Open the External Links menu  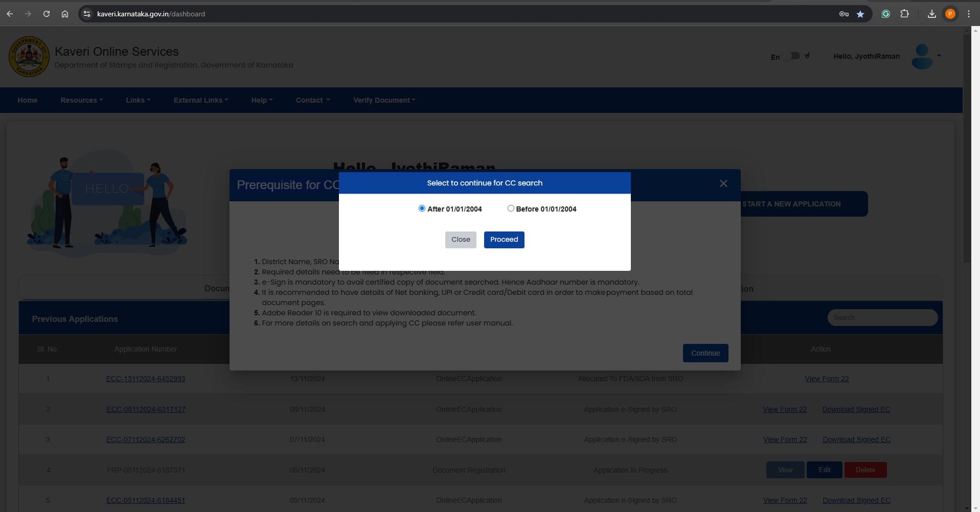coord(200,100)
